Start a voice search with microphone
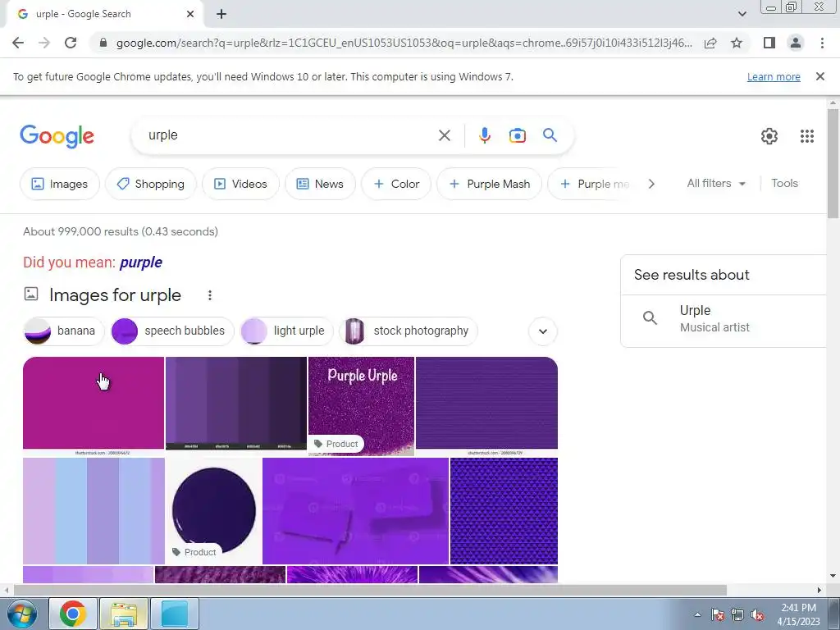 pyautogui.click(x=484, y=135)
